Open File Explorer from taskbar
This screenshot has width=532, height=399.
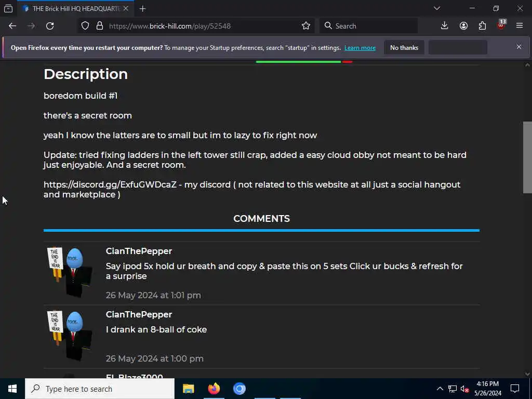point(188,389)
